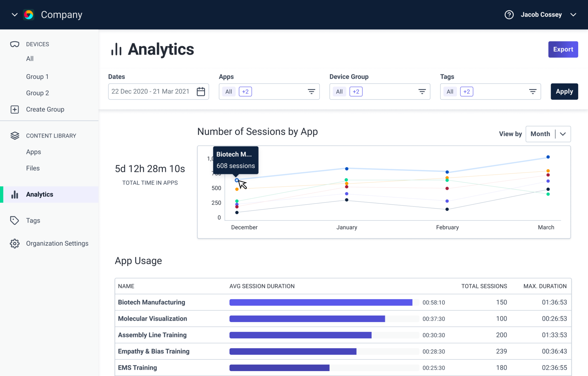Image resolution: width=588 pixels, height=376 pixels.
Task: Click the Devices headset icon
Action: [x=15, y=44]
